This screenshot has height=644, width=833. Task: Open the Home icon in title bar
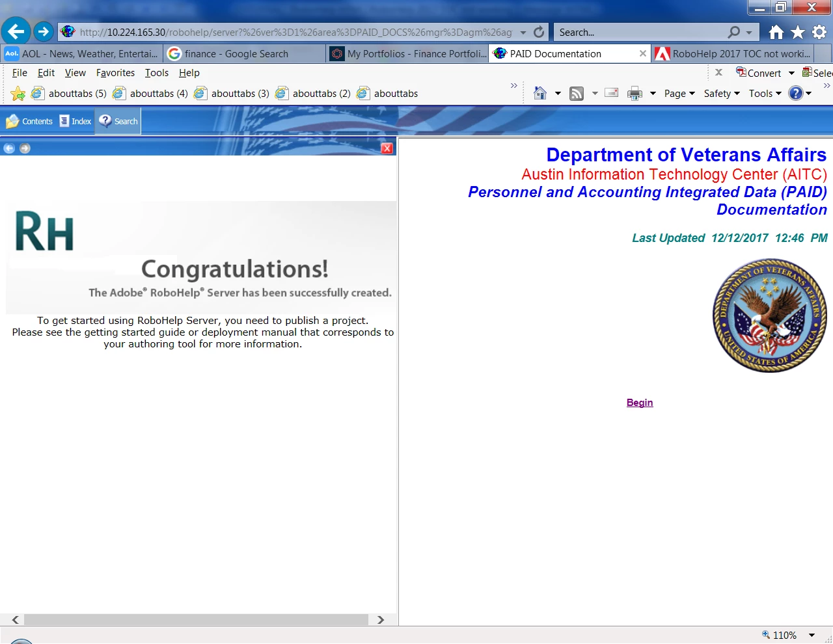776,32
